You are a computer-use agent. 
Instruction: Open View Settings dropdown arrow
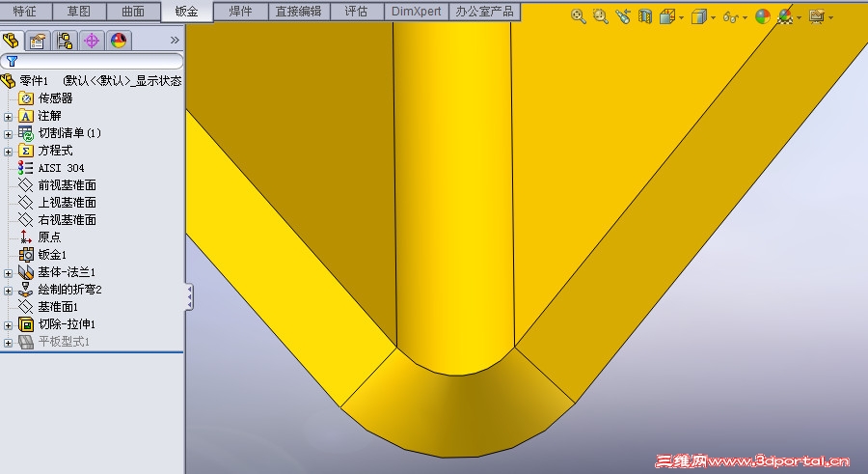(x=831, y=18)
